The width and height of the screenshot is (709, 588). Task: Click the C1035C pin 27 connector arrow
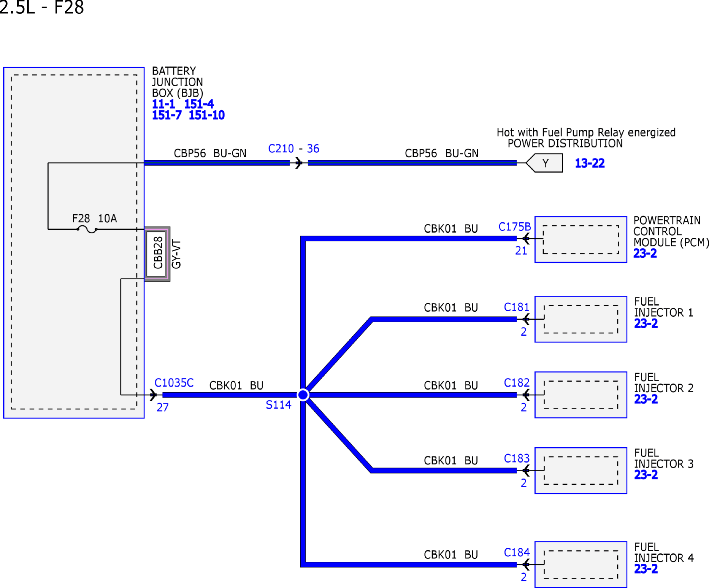(x=153, y=395)
